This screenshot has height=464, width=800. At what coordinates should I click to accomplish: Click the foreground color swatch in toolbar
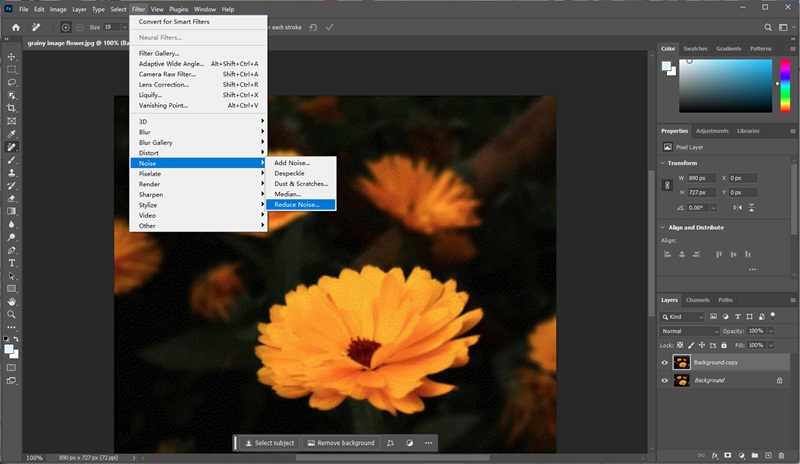pyautogui.click(x=9, y=349)
